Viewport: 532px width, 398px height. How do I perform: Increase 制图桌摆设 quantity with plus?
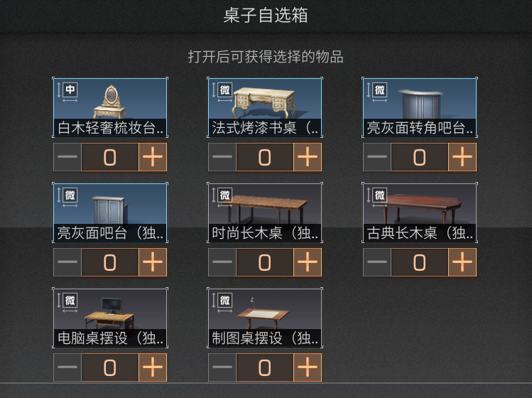coord(308,367)
